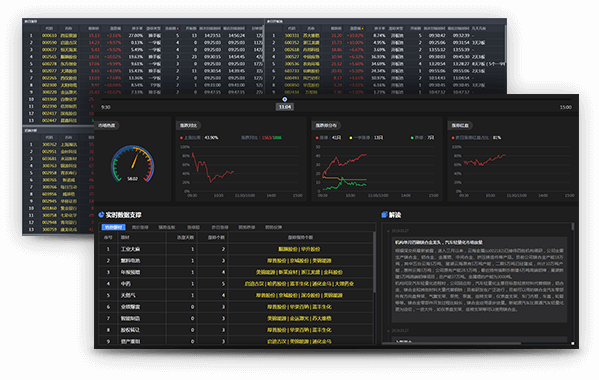Toggle the green 跌停 7只 legend series

tap(422, 137)
